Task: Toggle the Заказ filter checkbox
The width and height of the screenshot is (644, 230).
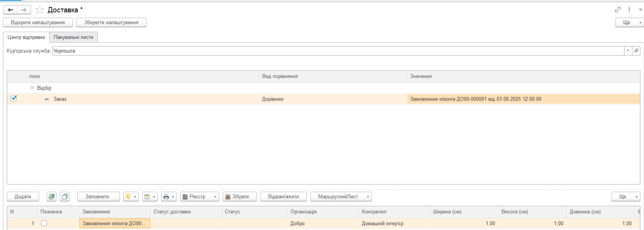Action: click(x=13, y=99)
